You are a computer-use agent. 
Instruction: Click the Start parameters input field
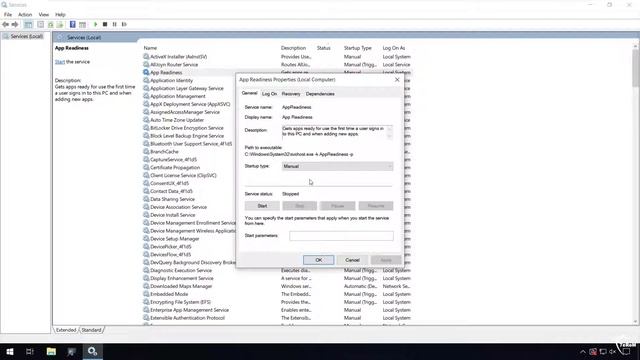pyautogui.click(x=341, y=236)
